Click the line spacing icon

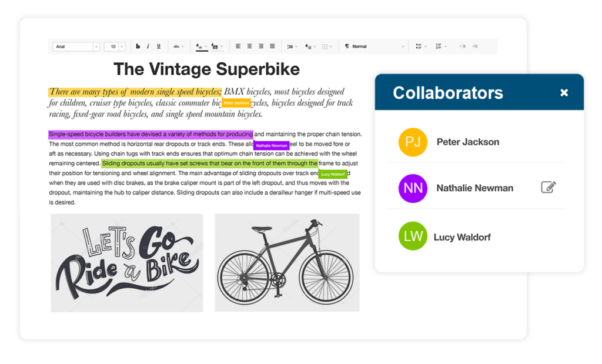click(x=290, y=46)
